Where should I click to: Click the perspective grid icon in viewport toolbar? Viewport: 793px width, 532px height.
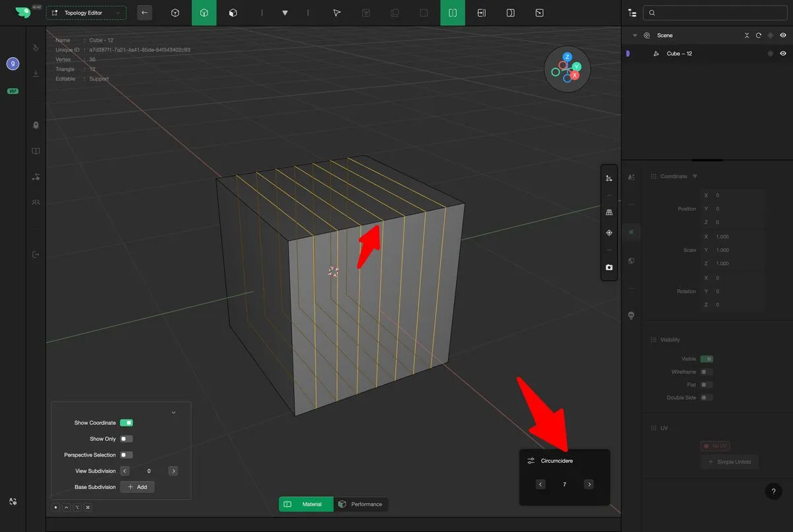609,212
